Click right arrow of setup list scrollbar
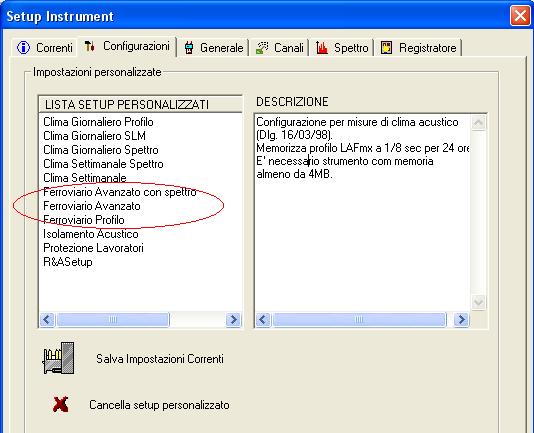Screen dimensions: 534x433 coord(233,320)
